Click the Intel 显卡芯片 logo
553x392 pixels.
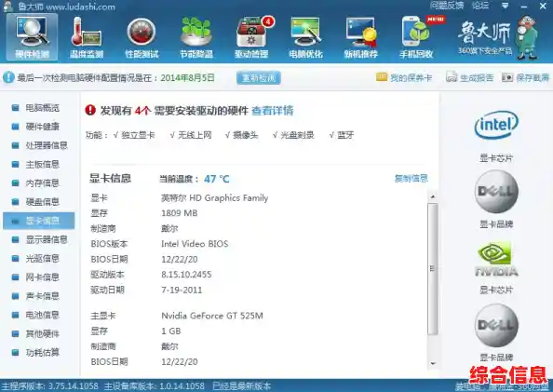496,126
